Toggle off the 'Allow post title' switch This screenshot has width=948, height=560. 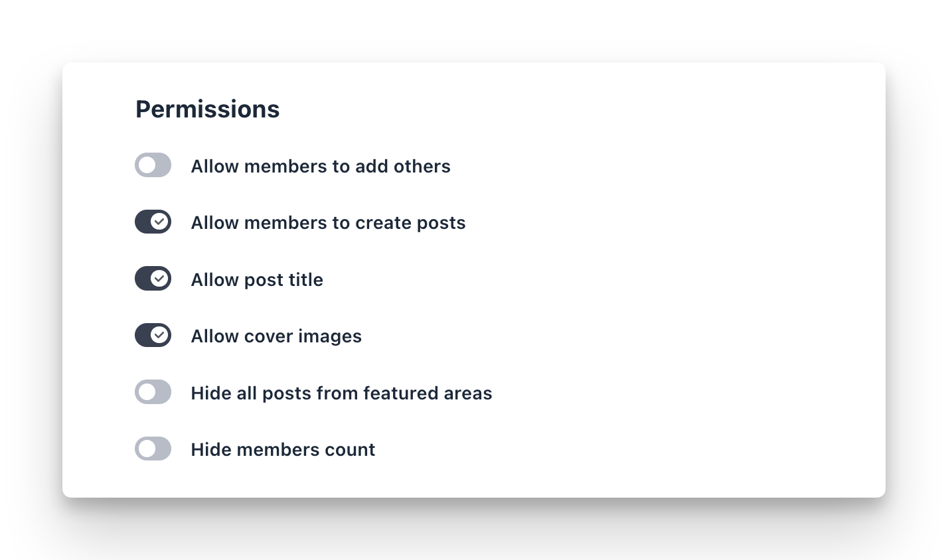153,278
